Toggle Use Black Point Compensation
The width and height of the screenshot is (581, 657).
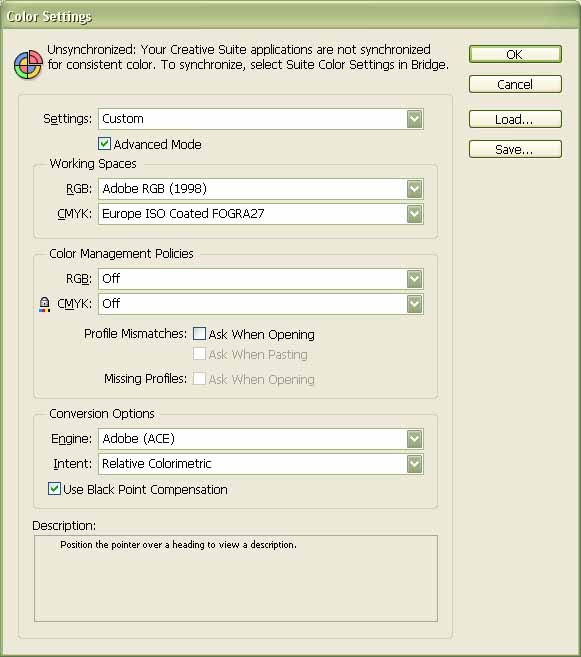click(x=54, y=489)
